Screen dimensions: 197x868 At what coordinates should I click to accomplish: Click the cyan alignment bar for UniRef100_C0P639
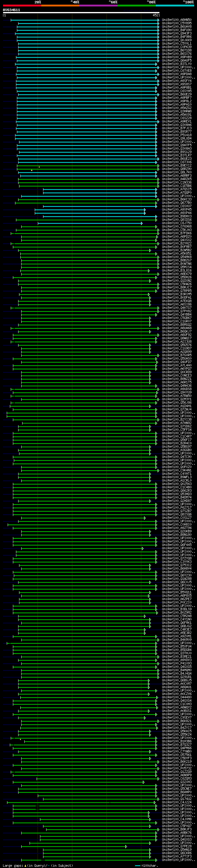(89, 47)
